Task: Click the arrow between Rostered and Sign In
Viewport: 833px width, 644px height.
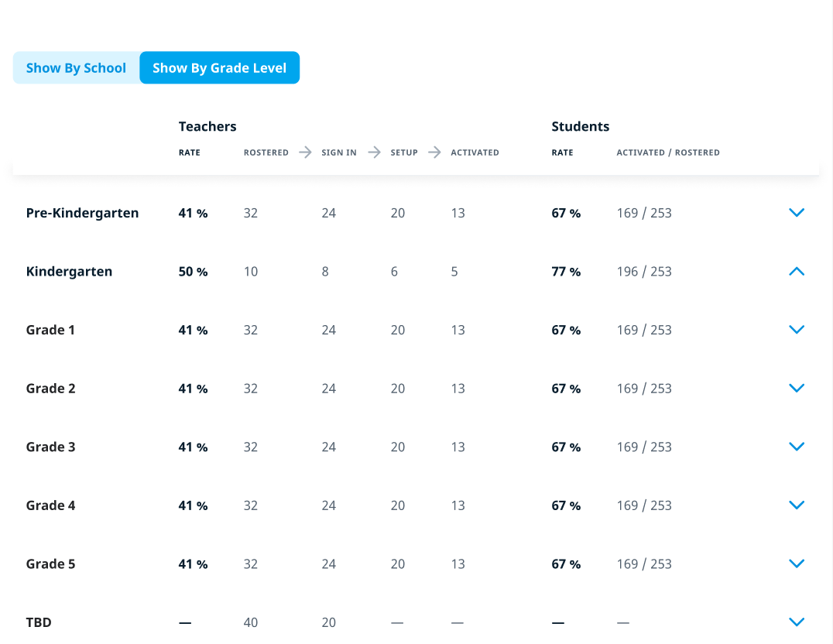Action: coord(306,152)
